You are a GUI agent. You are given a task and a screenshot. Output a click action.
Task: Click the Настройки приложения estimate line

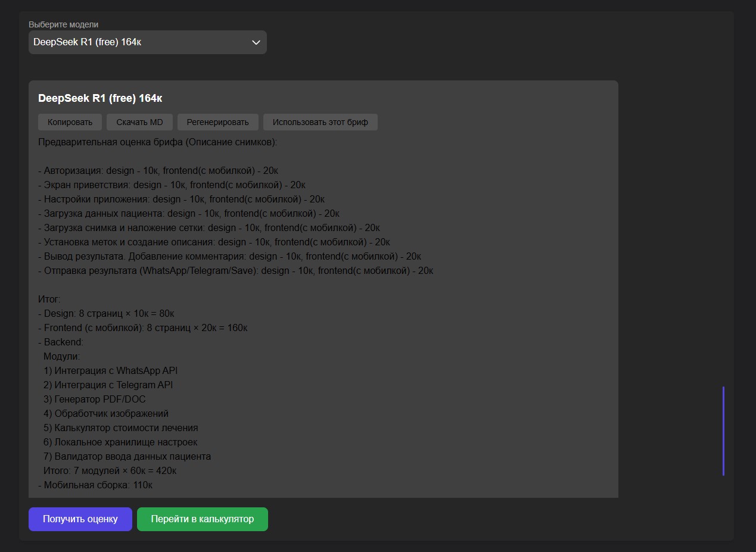tap(181, 199)
